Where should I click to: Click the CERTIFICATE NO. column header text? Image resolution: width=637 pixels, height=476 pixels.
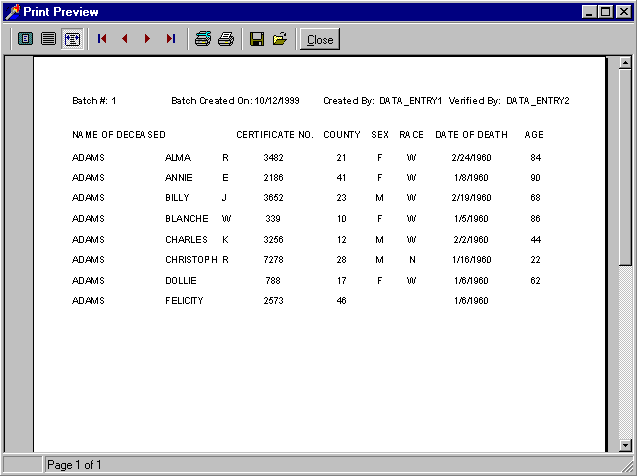pyautogui.click(x=274, y=135)
